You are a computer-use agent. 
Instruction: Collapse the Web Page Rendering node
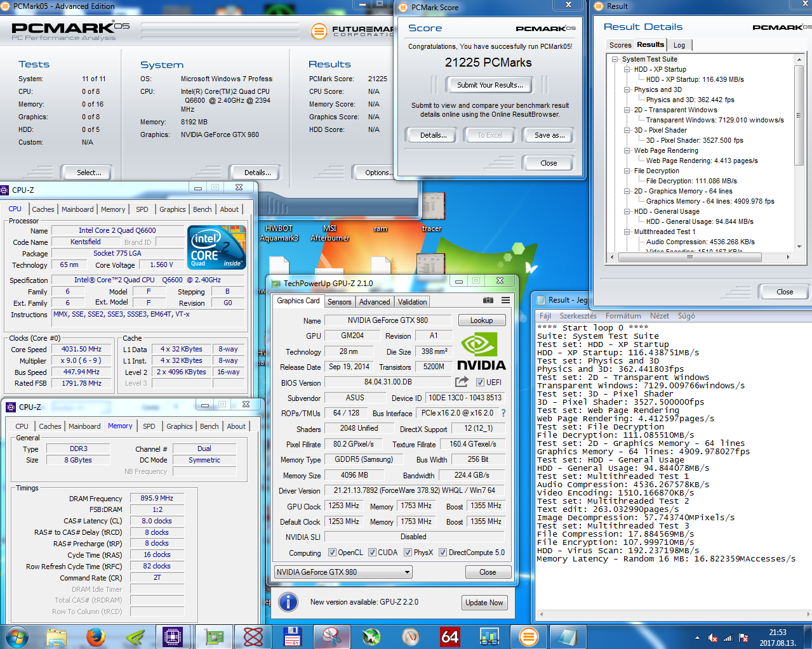pyautogui.click(x=627, y=150)
